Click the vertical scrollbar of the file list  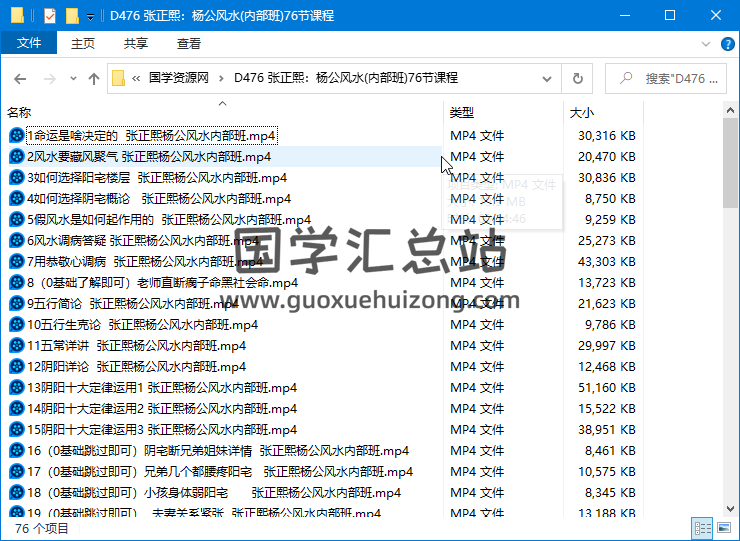[x=731, y=300]
